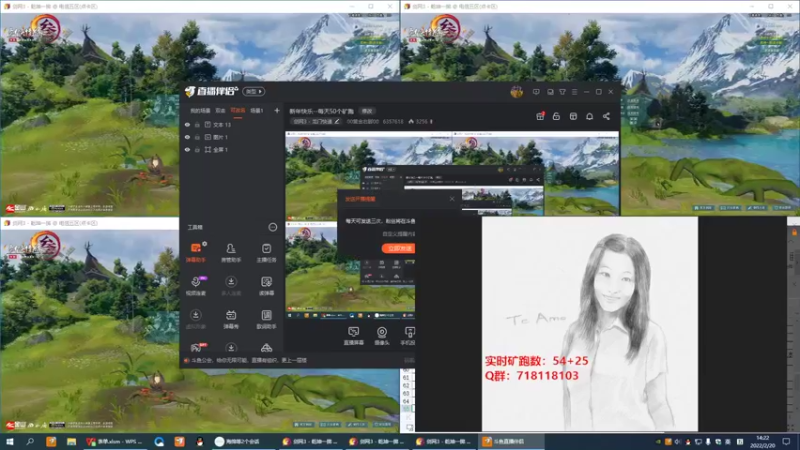The image size is (800, 450).
Task: Switch to the first scene tab
Action: tap(201, 110)
